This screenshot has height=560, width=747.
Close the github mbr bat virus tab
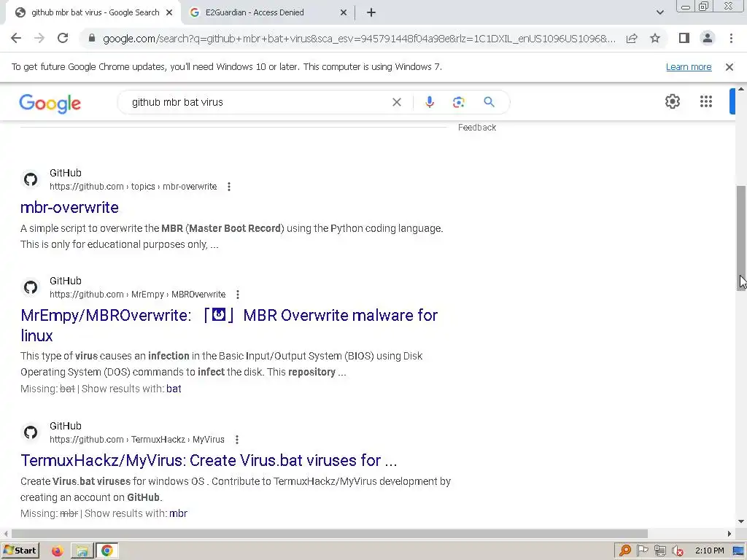pos(169,13)
